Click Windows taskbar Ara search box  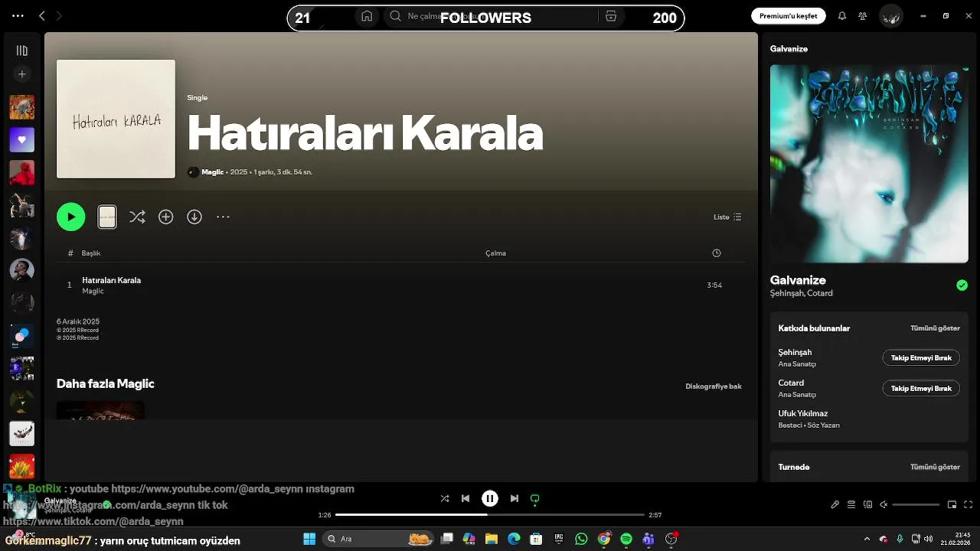[x=379, y=539]
